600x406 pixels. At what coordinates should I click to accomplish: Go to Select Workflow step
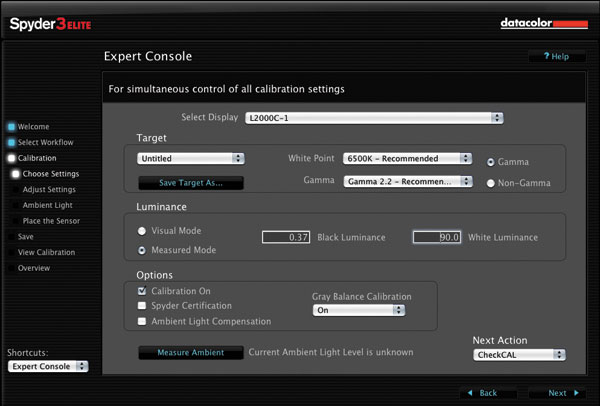tap(41, 142)
